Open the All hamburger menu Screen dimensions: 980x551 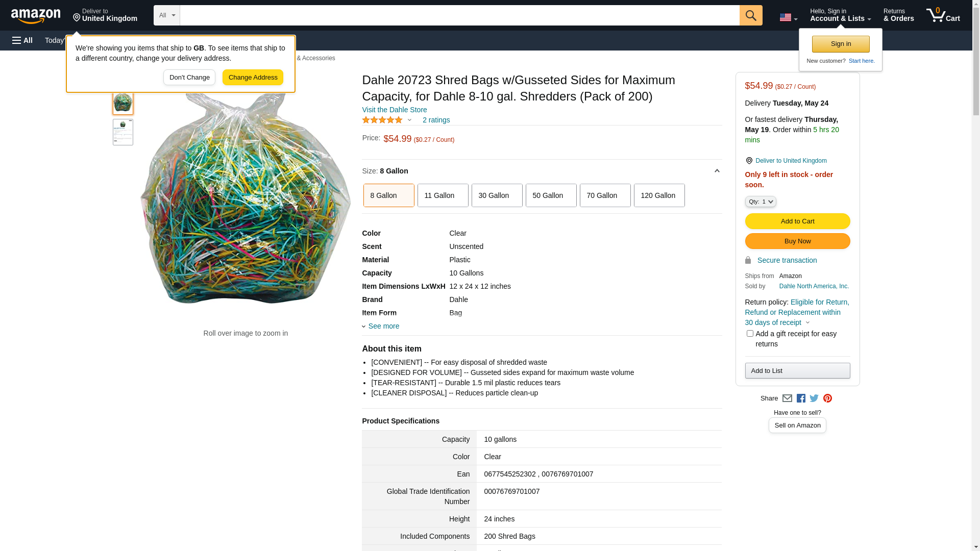(x=22, y=40)
